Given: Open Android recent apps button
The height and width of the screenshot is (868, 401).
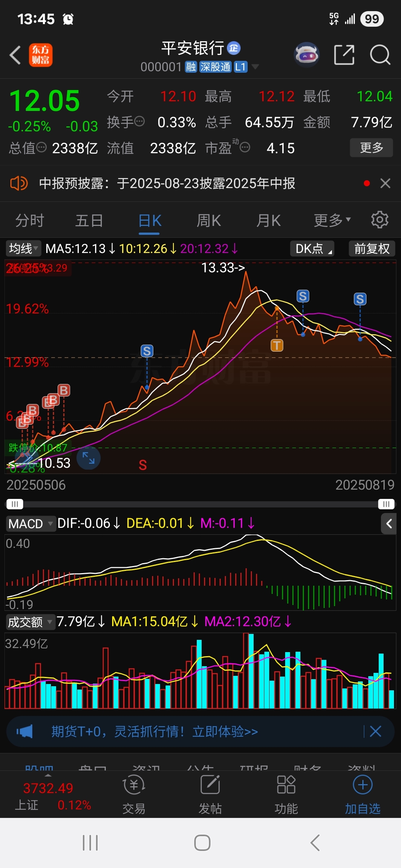Looking at the screenshot, I should coord(90,843).
